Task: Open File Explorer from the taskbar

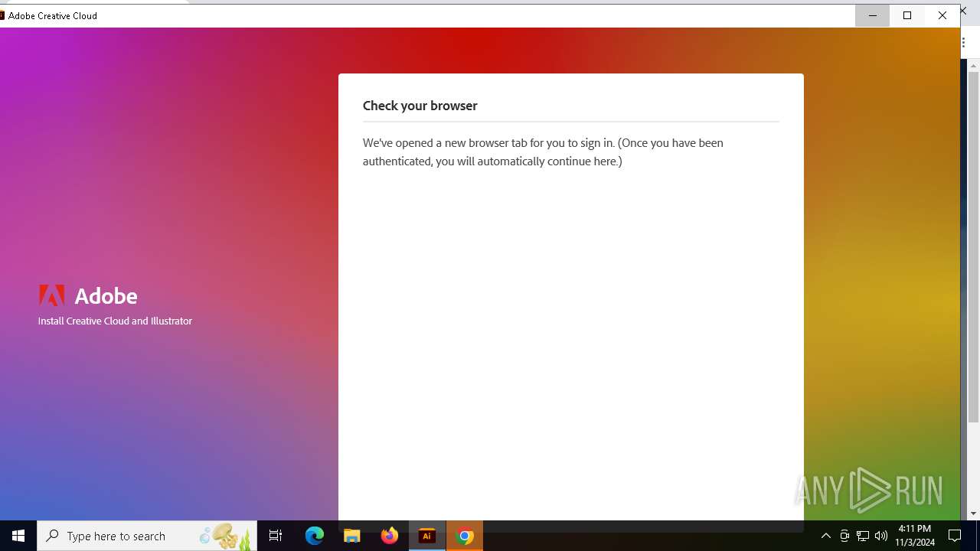Action: point(352,536)
